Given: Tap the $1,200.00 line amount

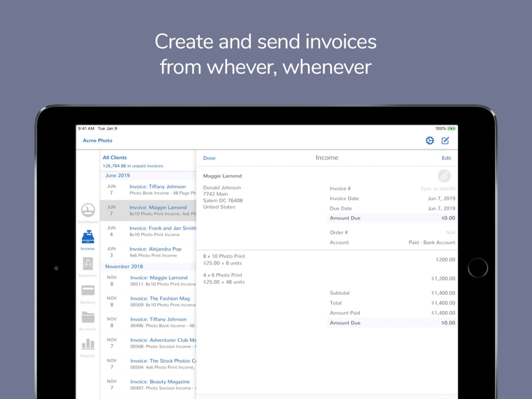Looking at the screenshot, I should (x=443, y=279).
